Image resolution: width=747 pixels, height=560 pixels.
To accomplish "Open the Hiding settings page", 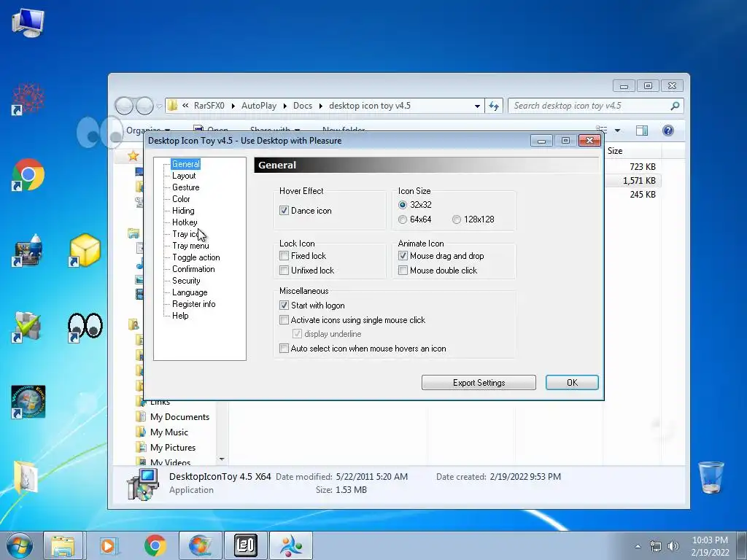I will tap(183, 211).
